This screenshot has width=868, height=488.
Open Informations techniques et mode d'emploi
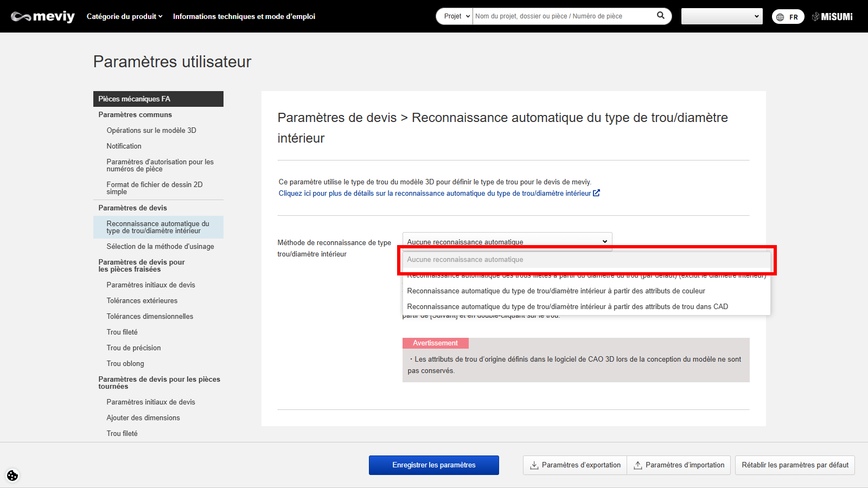coord(244,17)
